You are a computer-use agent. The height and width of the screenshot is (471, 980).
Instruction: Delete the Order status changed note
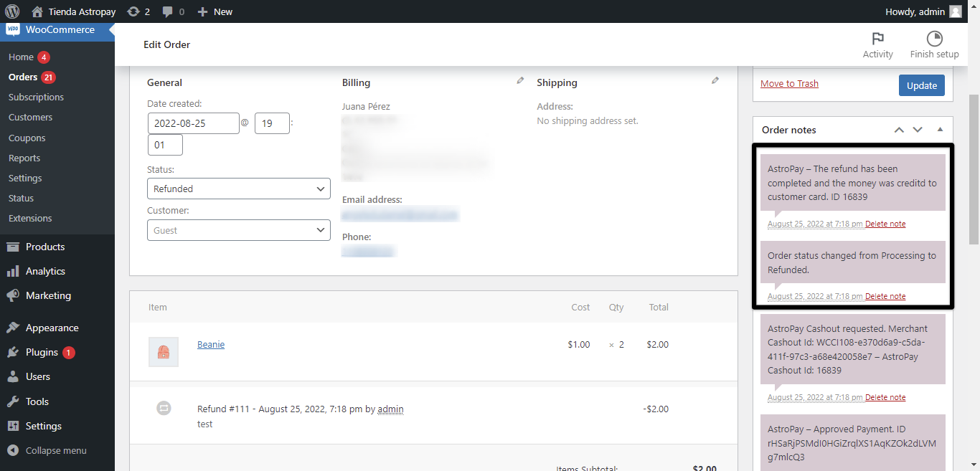tap(885, 296)
